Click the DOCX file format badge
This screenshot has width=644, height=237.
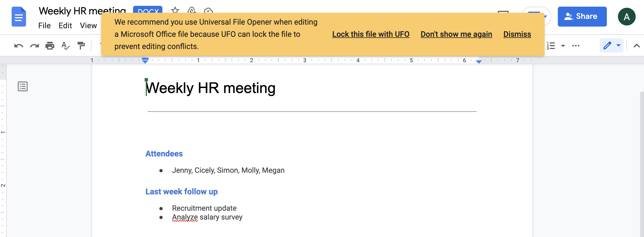click(148, 10)
